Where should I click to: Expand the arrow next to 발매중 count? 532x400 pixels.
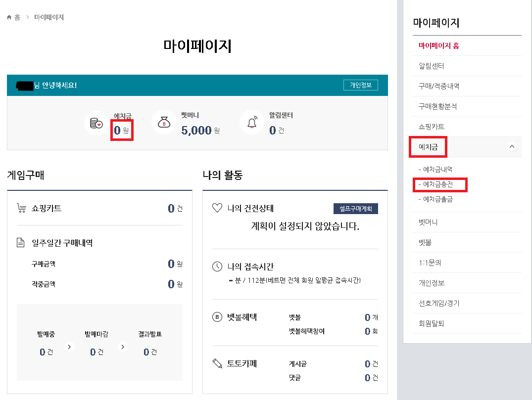pyautogui.click(x=69, y=347)
